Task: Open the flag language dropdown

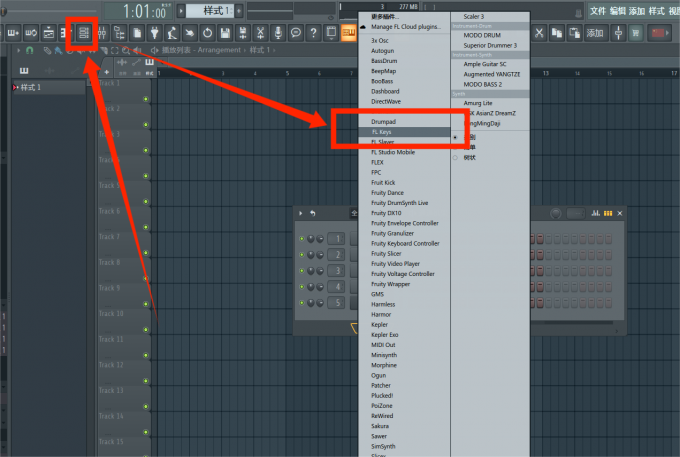Action: [659, 33]
